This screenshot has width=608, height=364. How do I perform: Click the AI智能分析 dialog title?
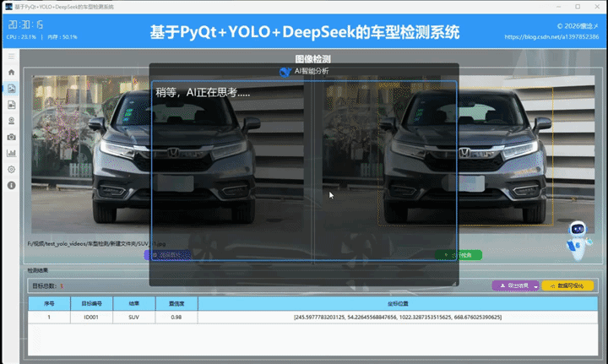(312, 71)
